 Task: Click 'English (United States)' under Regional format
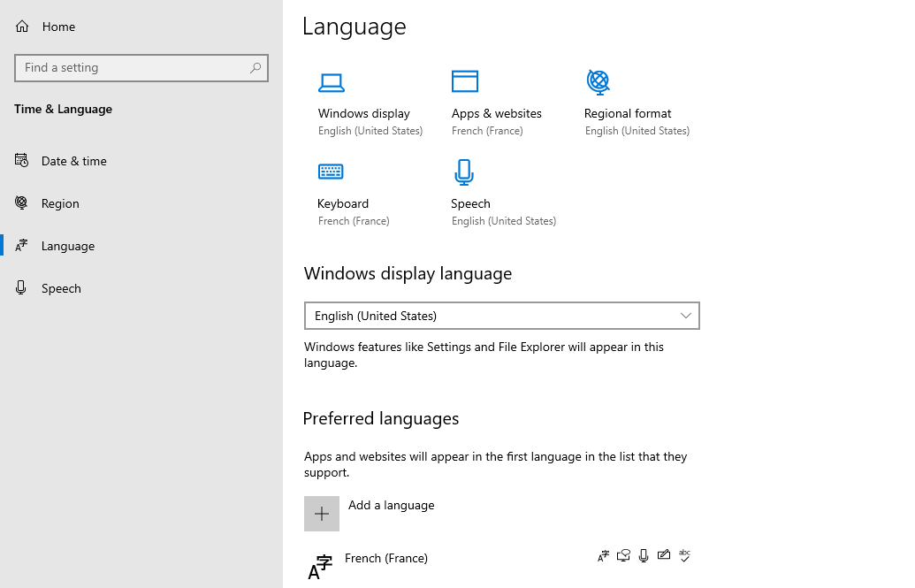(637, 131)
